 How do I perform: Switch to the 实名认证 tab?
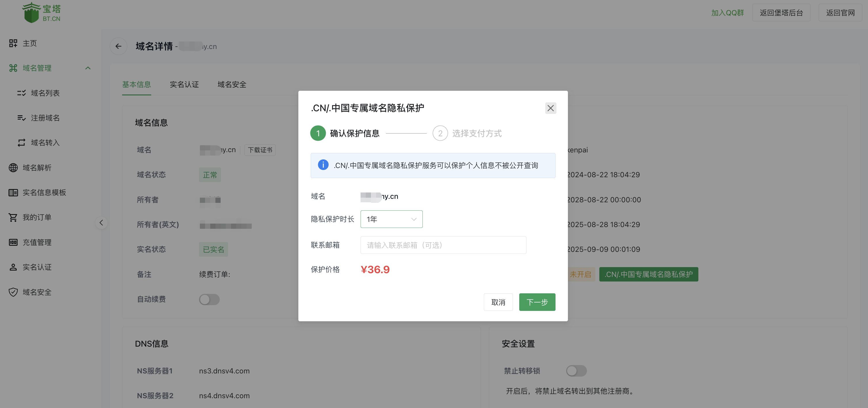pyautogui.click(x=184, y=84)
